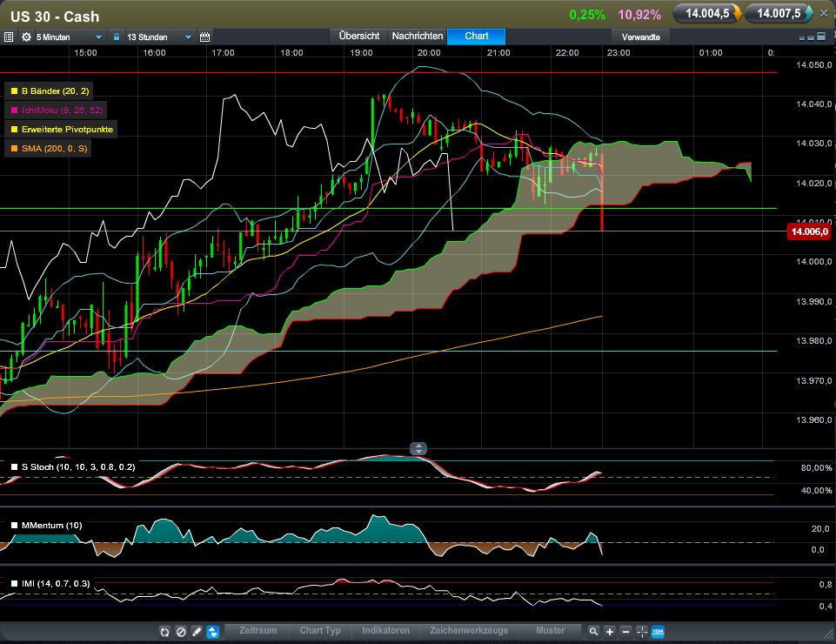Select the MMentum (10) indicator label
836x644 pixels.
click(51, 526)
